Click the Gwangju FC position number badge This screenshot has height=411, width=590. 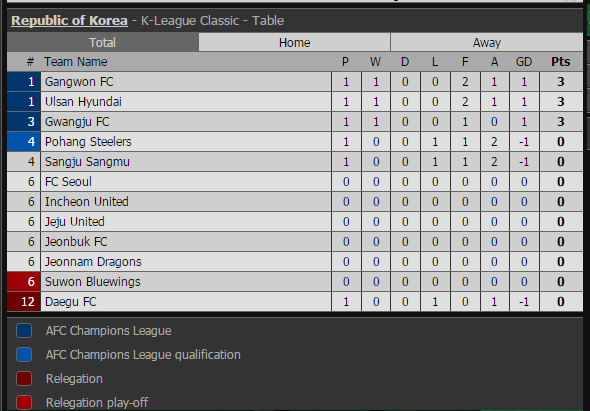pyautogui.click(x=24, y=122)
